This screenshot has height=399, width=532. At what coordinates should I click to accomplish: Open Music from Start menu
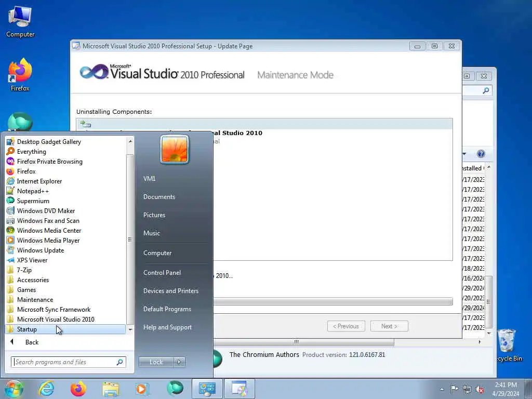click(151, 233)
